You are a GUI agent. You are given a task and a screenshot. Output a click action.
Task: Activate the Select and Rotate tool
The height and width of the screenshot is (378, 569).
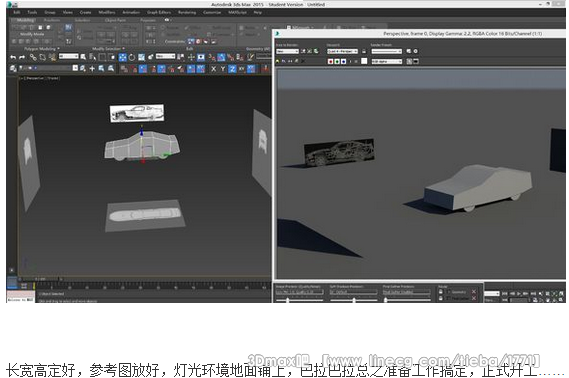pos(132,57)
